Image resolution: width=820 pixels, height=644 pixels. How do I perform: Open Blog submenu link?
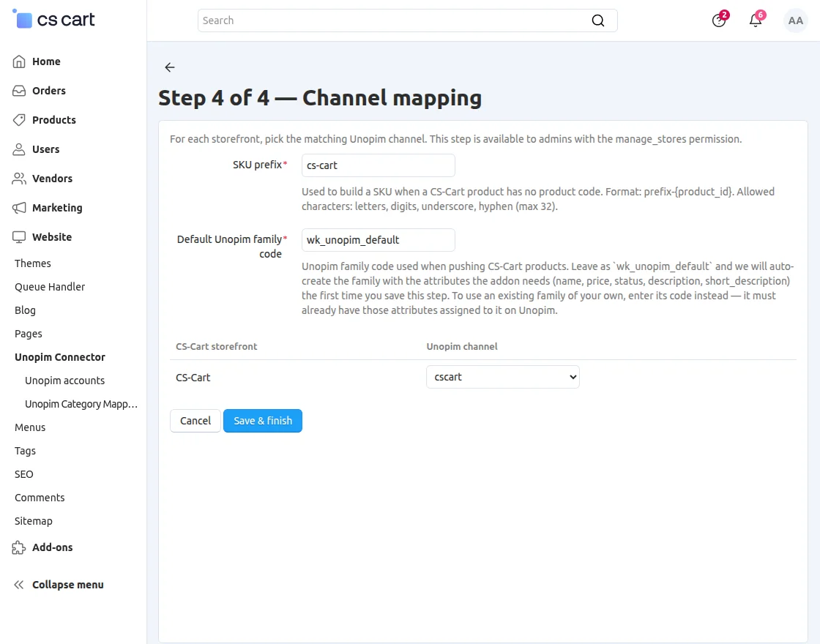pyautogui.click(x=25, y=310)
